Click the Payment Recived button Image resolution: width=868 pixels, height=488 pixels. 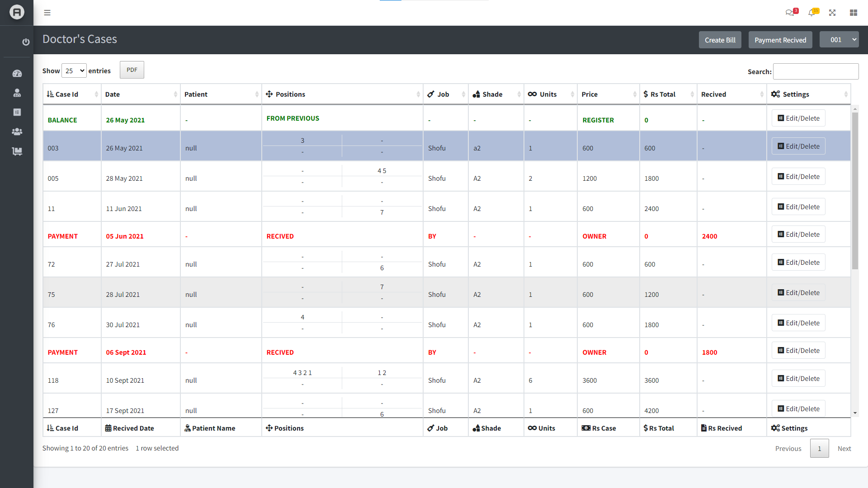point(780,40)
